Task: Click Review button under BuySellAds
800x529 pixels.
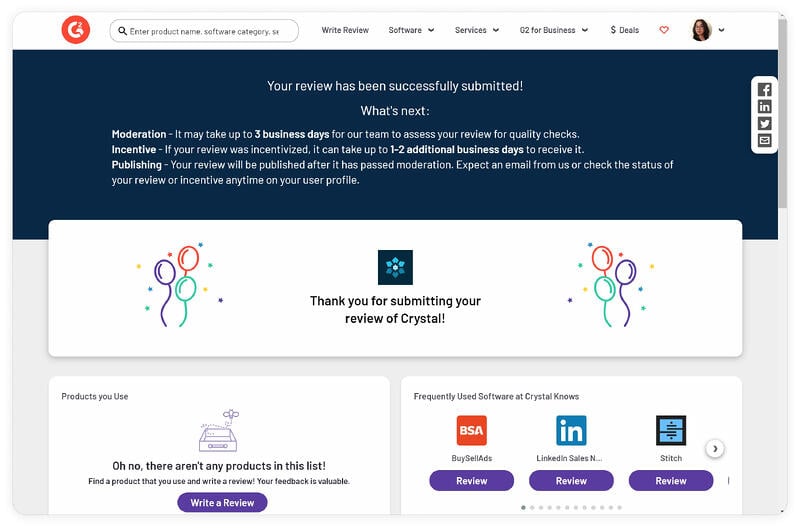Action: pos(471,481)
